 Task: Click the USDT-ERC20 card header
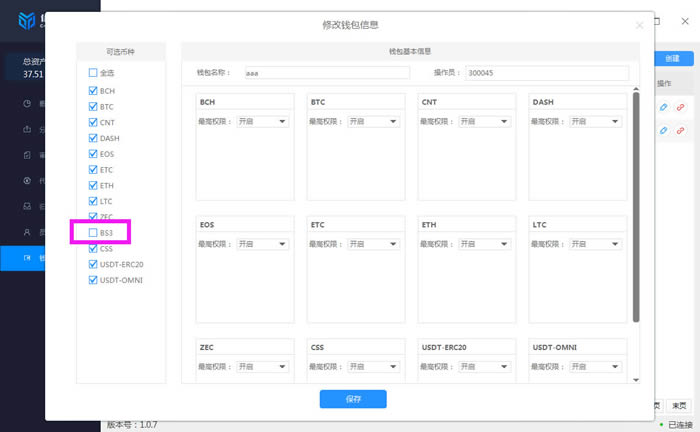[x=467, y=347]
